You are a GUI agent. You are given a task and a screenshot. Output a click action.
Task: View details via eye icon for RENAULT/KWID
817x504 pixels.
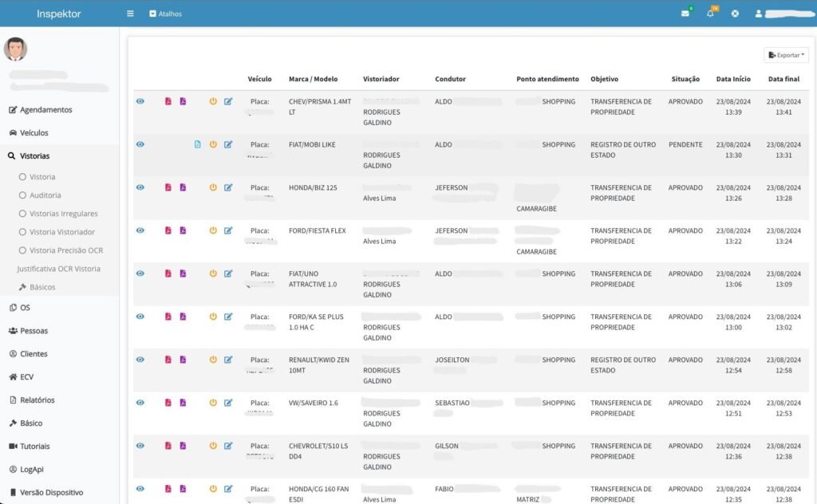pos(140,360)
